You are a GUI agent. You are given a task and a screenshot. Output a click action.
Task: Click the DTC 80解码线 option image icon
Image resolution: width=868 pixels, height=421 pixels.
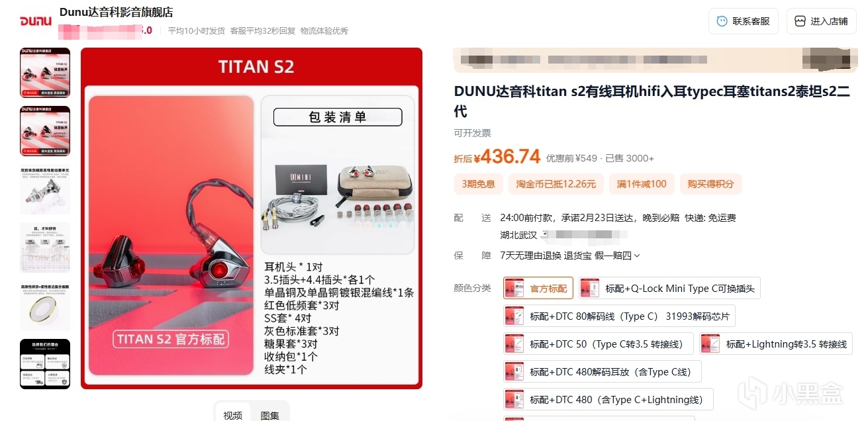tap(514, 316)
